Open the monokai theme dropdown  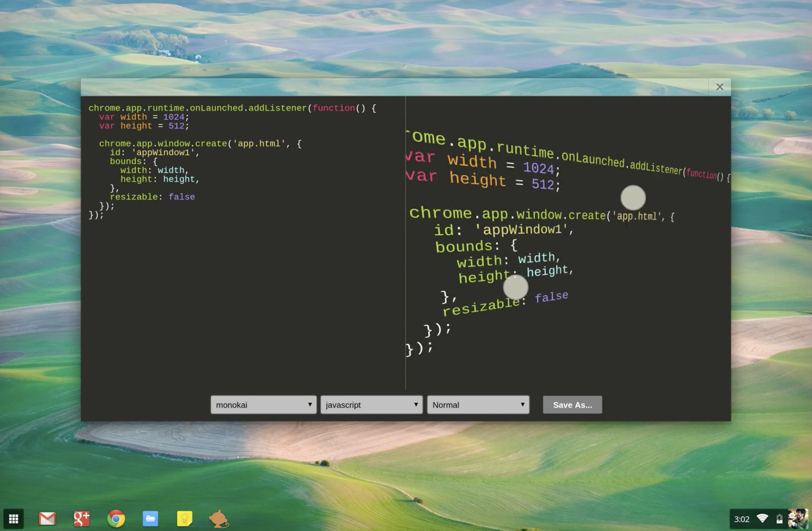tap(263, 405)
